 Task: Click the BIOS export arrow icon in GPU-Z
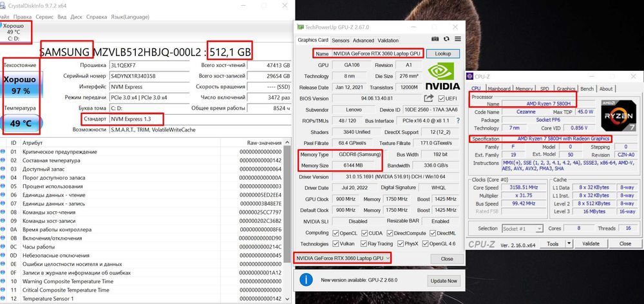pos(428,98)
